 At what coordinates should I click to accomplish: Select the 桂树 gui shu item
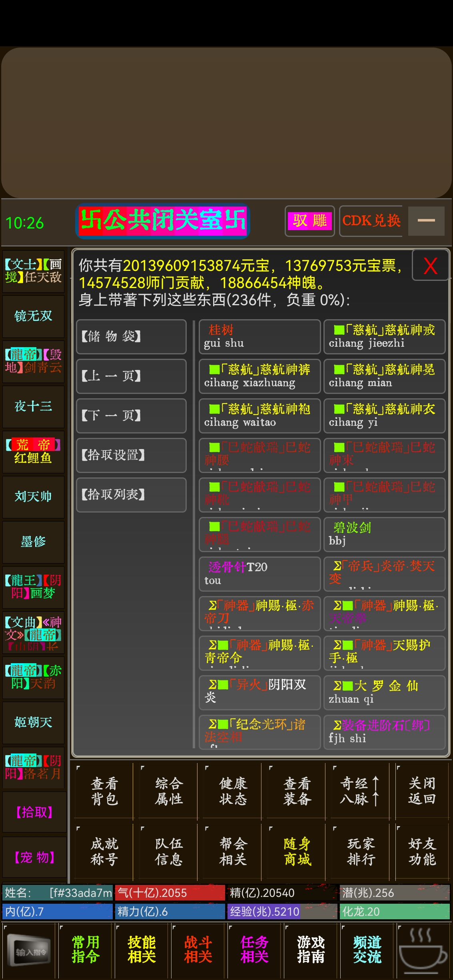click(x=260, y=336)
